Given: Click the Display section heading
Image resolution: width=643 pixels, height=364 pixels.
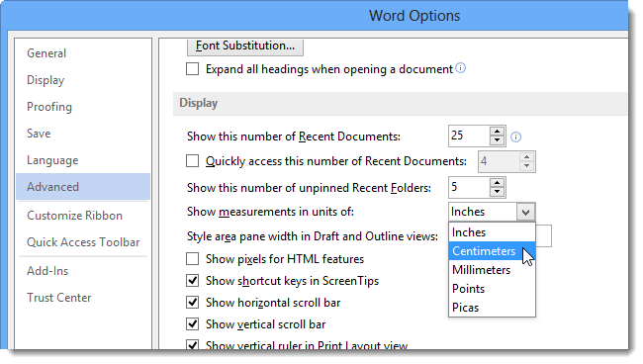Looking at the screenshot, I should pyautogui.click(x=199, y=103).
